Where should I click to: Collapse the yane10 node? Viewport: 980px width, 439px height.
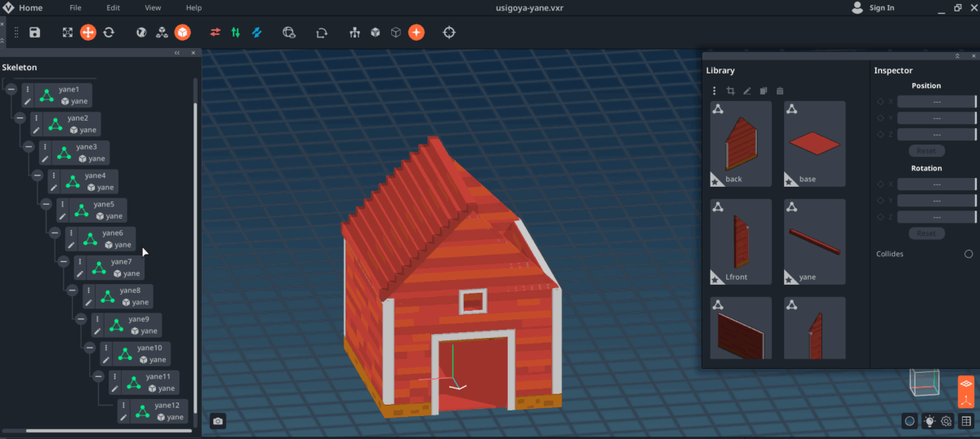click(89, 348)
